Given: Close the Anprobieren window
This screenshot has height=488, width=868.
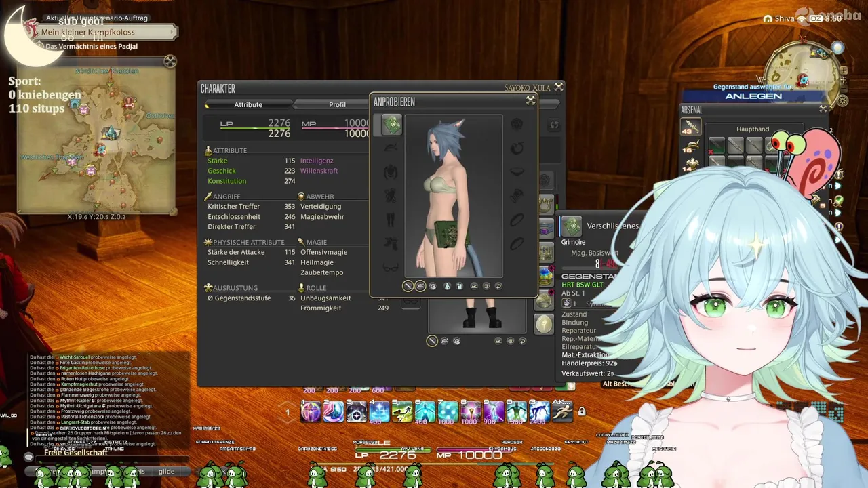Looking at the screenshot, I should [530, 100].
